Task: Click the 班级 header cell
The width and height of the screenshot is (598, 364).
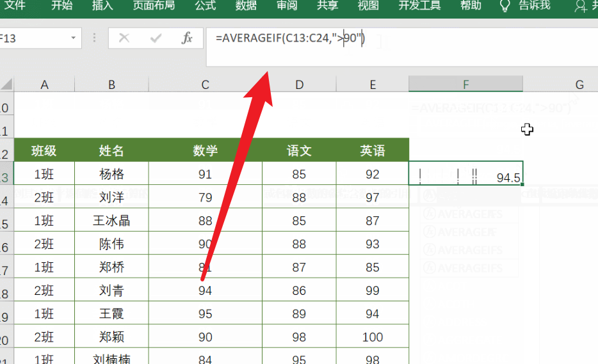Action: (x=44, y=150)
